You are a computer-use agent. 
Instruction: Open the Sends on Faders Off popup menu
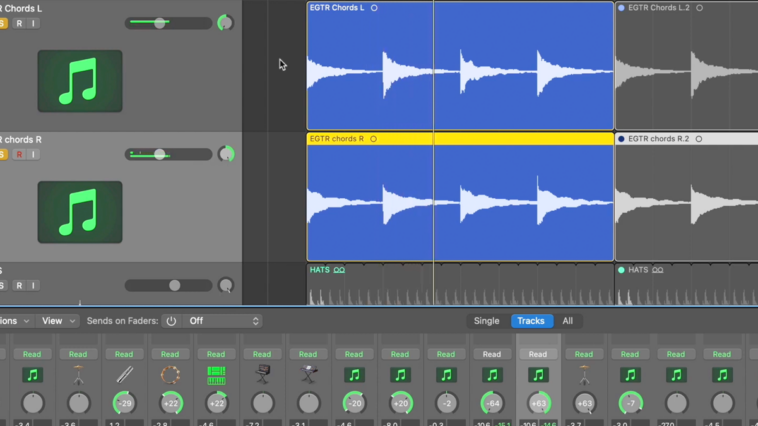pos(223,321)
